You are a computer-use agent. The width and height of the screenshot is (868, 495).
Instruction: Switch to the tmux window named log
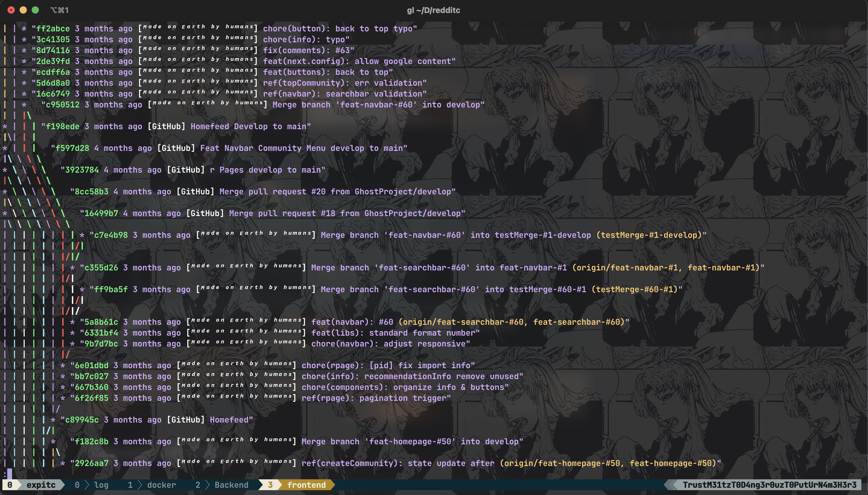[101, 485]
